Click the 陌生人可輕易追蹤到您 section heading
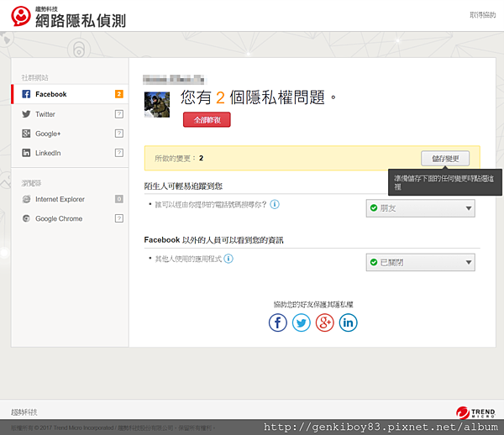This screenshot has width=504, height=435. tap(183, 186)
